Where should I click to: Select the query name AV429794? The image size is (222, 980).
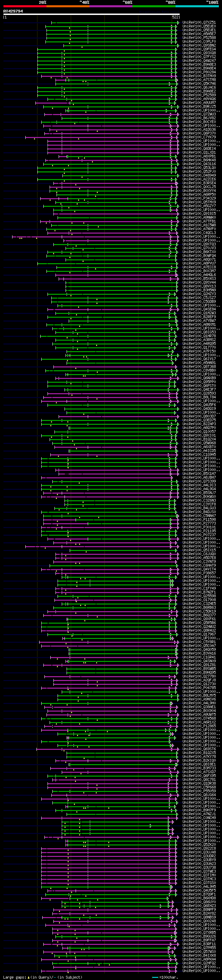(x=13, y=11)
